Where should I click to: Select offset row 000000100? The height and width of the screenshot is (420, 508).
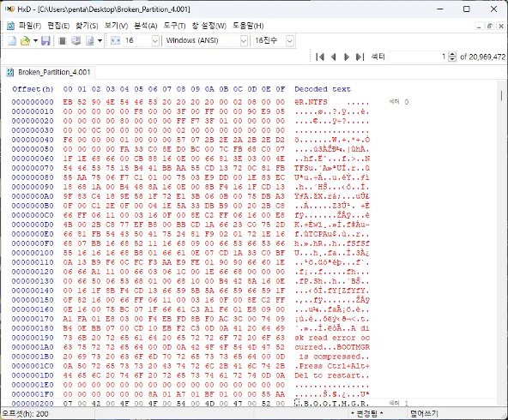tap(33, 253)
